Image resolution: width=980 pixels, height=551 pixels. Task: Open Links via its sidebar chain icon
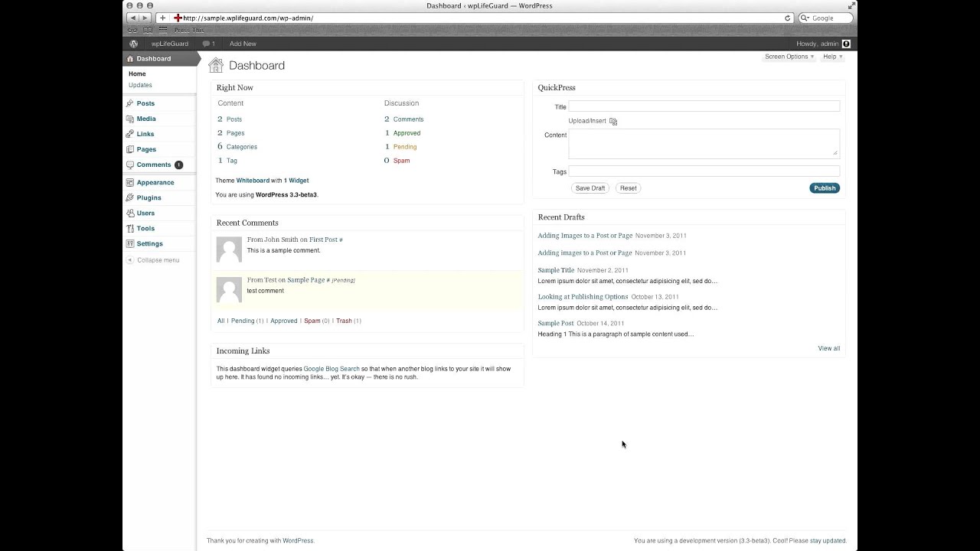(130, 134)
